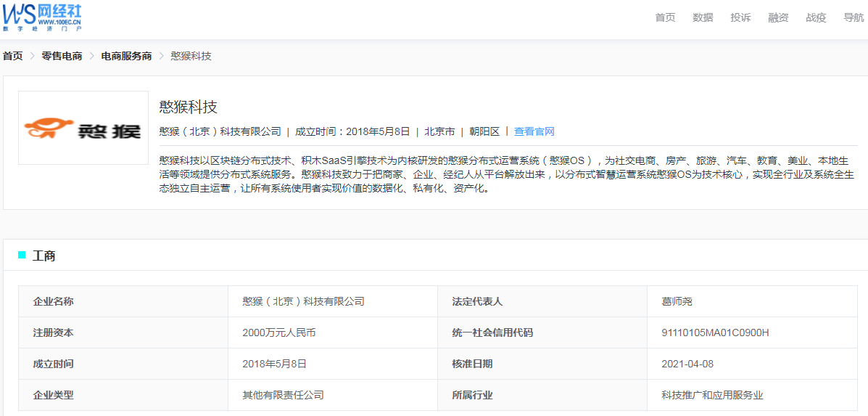This screenshot has width=868, height=416.
Task: Click the 工商 section heading
Action: 44,256
